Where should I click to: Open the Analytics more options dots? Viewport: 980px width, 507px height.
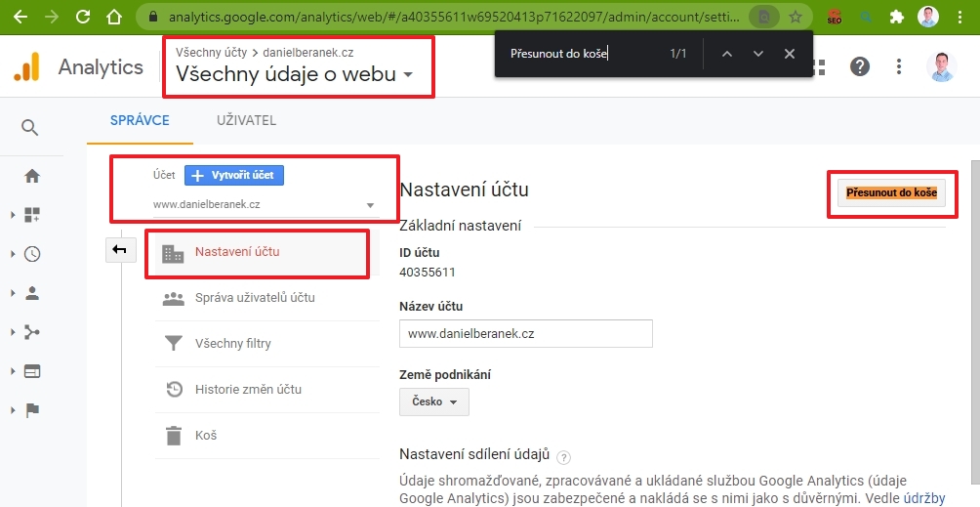click(x=899, y=66)
